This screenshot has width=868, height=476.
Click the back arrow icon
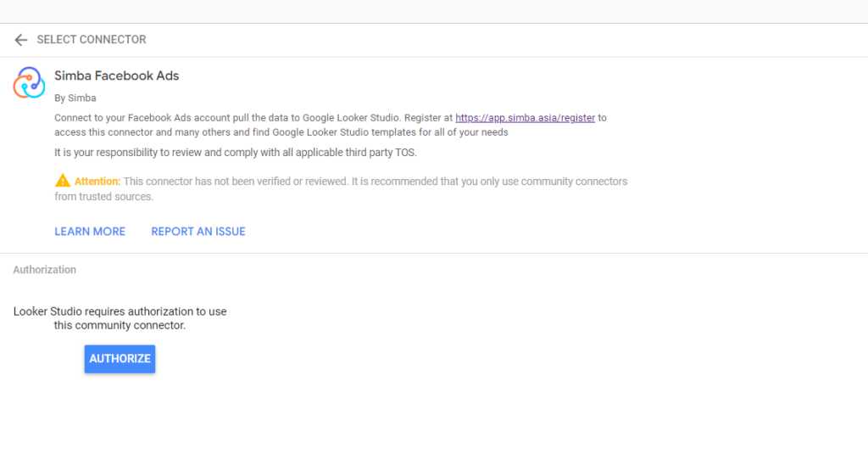[21, 40]
